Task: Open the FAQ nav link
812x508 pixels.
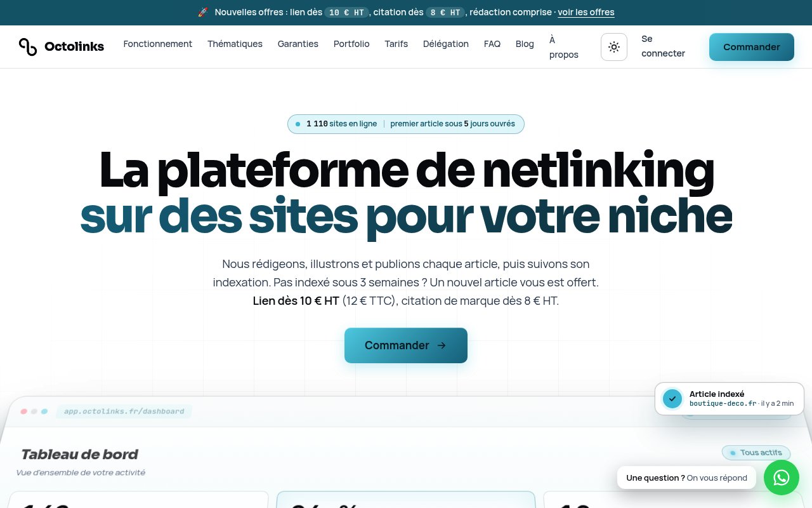Action: (x=492, y=44)
